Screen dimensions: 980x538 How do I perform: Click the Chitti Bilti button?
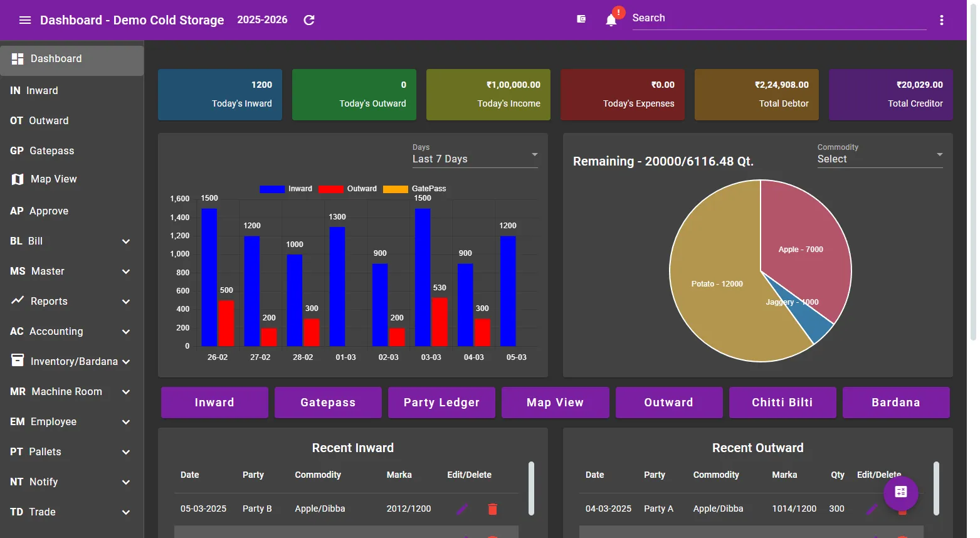tap(782, 402)
